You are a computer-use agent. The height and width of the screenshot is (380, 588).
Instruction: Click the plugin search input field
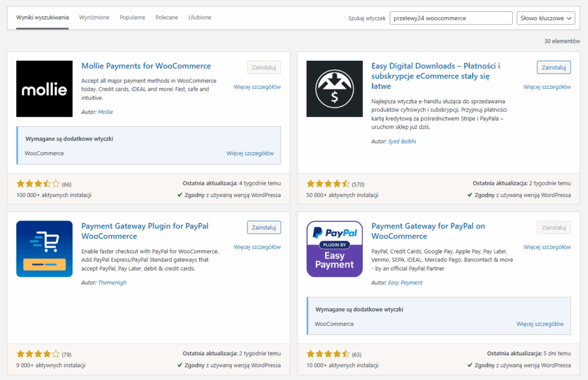coord(451,18)
